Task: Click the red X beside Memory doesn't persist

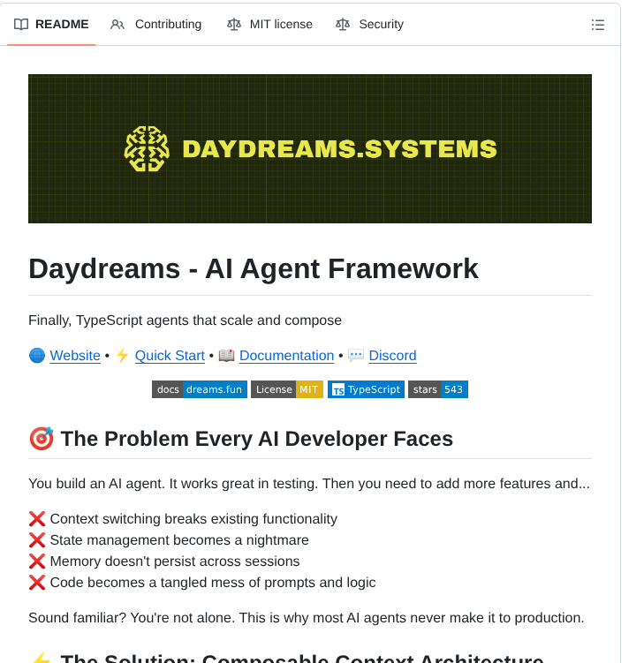Action: click(x=37, y=561)
